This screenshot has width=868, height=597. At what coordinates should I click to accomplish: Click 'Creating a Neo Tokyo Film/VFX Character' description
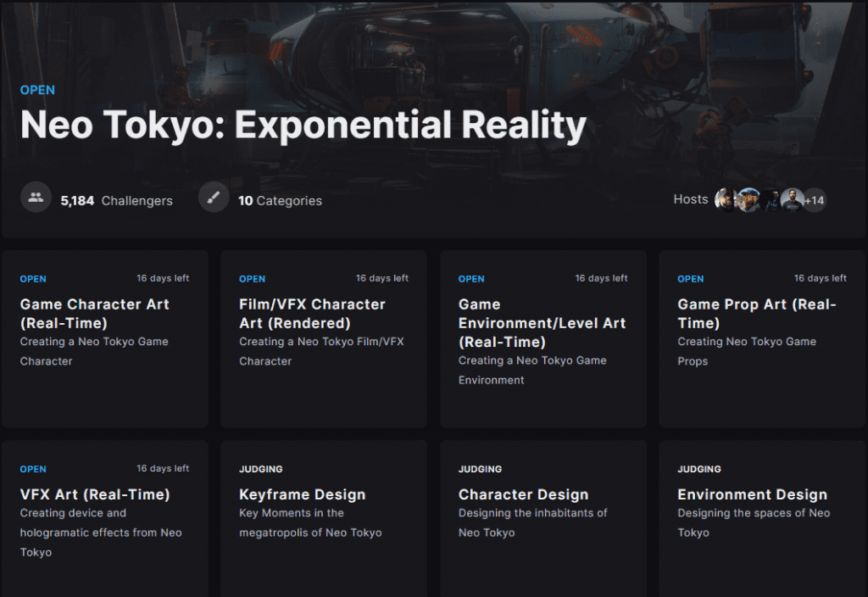tap(321, 351)
